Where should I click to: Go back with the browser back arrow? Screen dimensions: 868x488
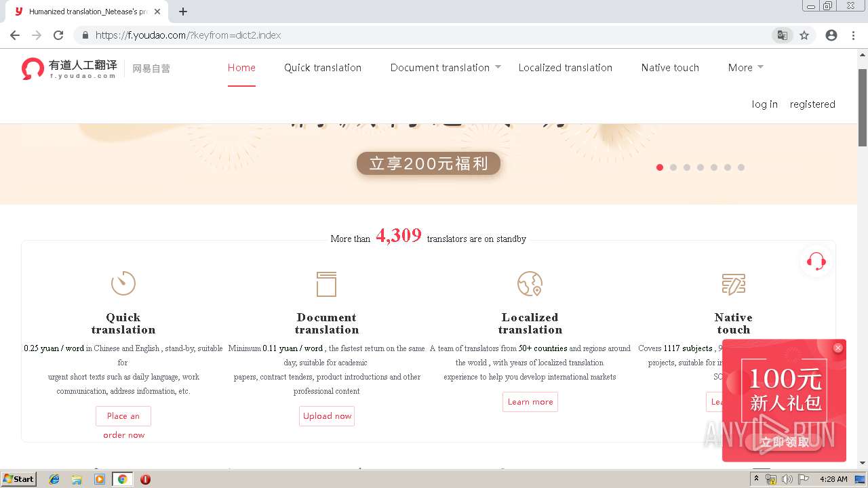tap(15, 35)
